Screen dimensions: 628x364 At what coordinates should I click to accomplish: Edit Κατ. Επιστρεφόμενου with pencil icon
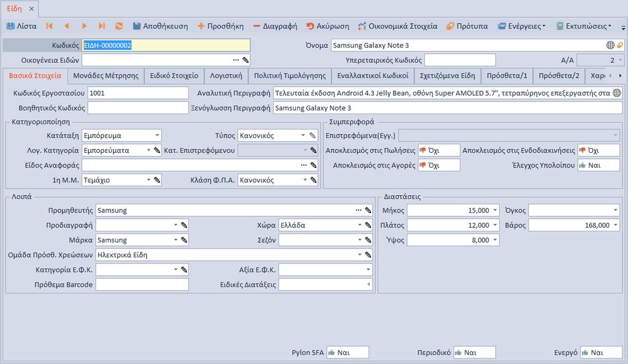313,150
